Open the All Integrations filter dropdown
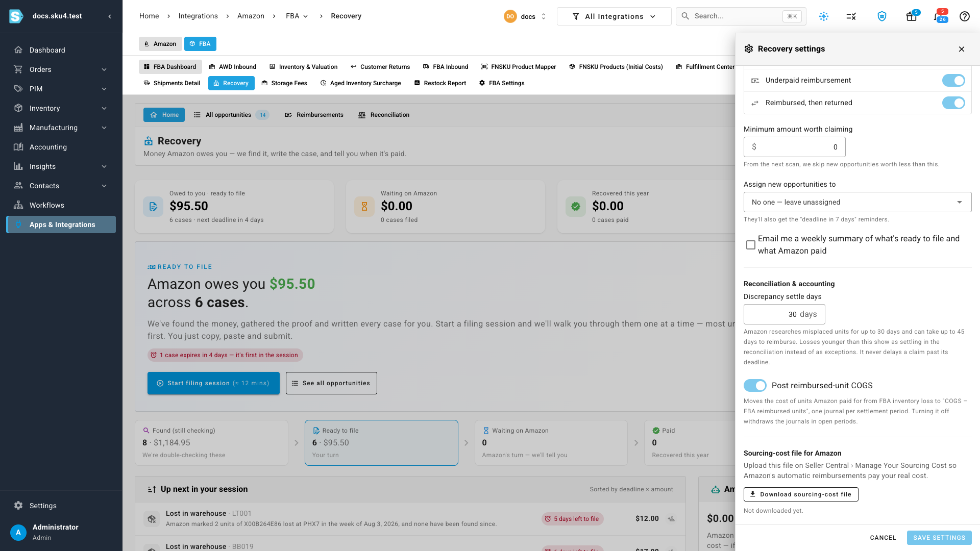 [x=614, y=16]
